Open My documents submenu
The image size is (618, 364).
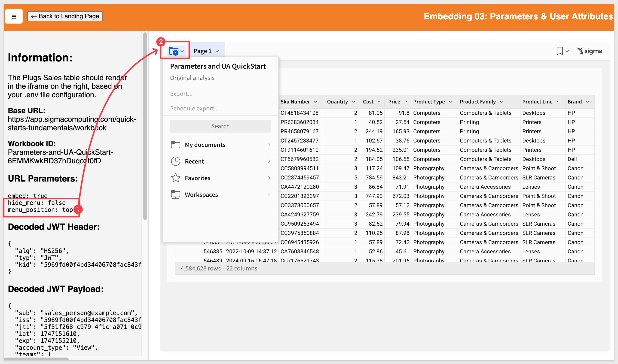[x=220, y=145]
